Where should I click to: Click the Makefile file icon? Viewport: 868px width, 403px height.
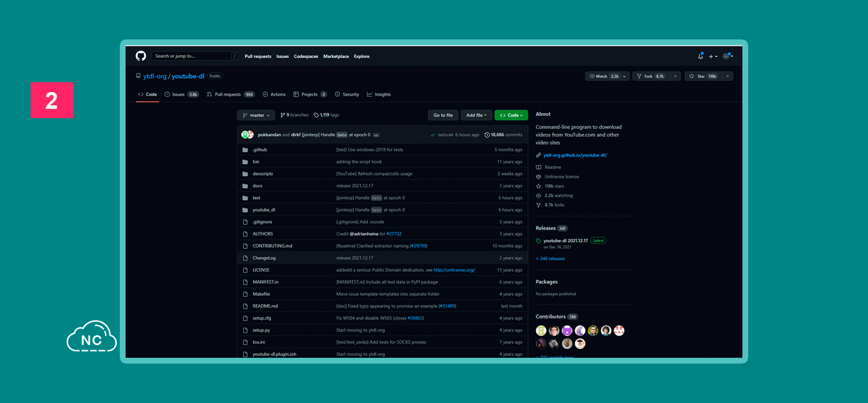pos(245,294)
